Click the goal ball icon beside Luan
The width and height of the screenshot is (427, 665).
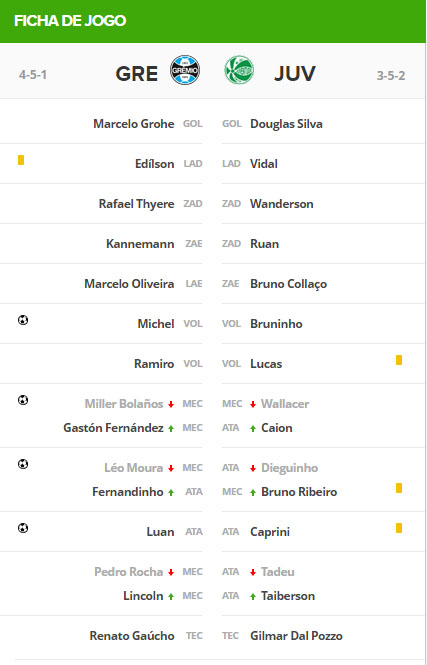coord(23,528)
